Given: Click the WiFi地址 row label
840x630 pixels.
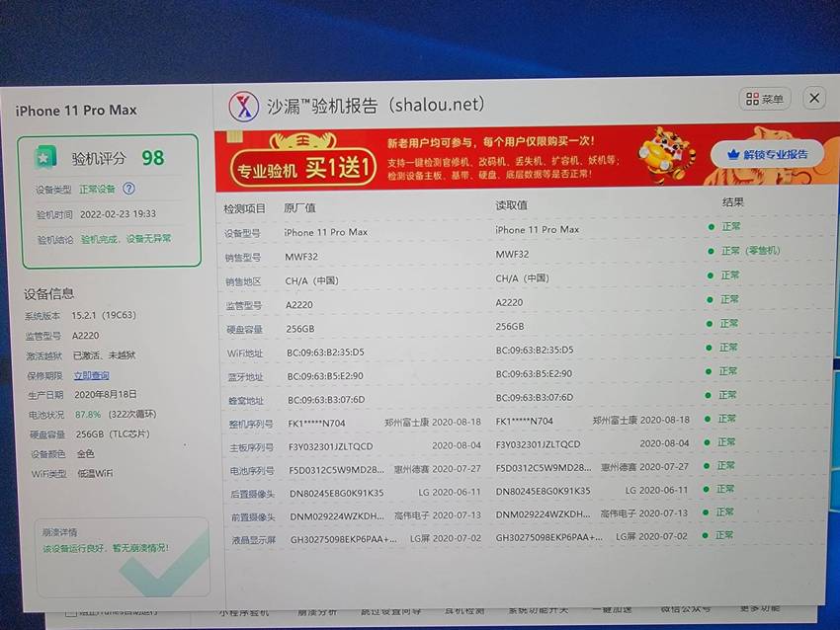Looking at the screenshot, I should click(x=245, y=354).
